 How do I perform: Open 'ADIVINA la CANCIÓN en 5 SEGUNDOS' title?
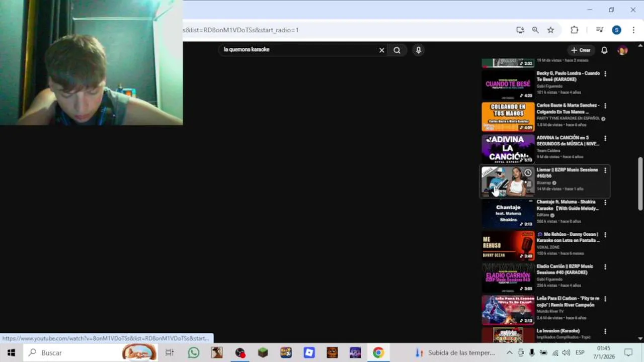pyautogui.click(x=568, y=141)
